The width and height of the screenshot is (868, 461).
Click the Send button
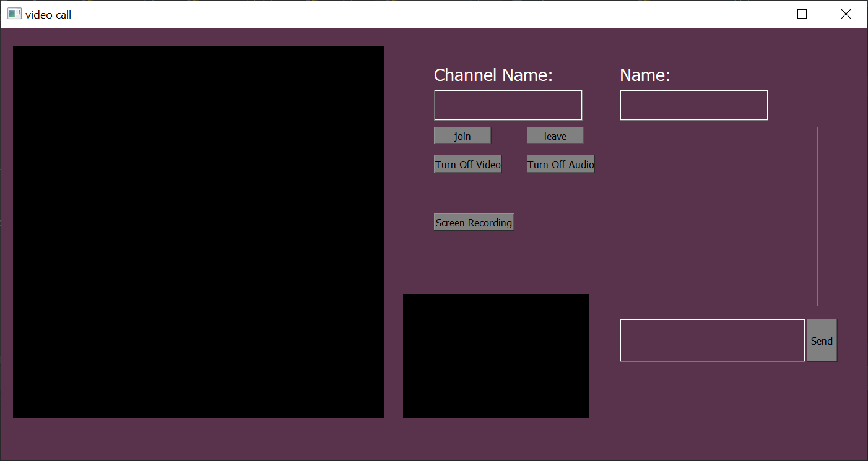tap(821, 340)
